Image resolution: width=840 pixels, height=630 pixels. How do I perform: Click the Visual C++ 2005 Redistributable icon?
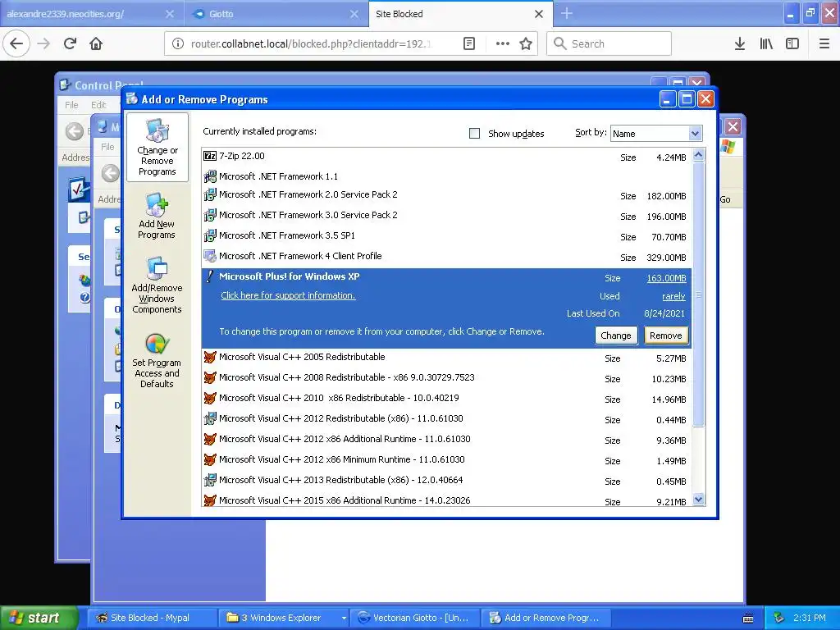(210, 357)
